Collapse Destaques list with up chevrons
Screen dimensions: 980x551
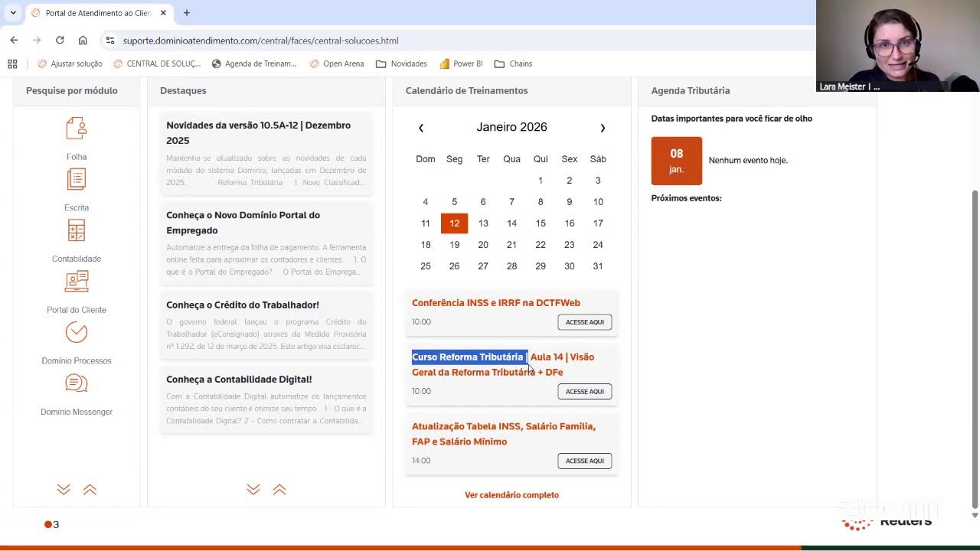(x=279, y=490)
